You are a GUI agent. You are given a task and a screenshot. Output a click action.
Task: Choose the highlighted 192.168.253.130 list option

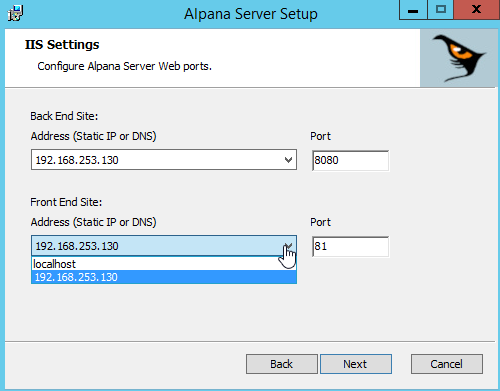[164, 277]
